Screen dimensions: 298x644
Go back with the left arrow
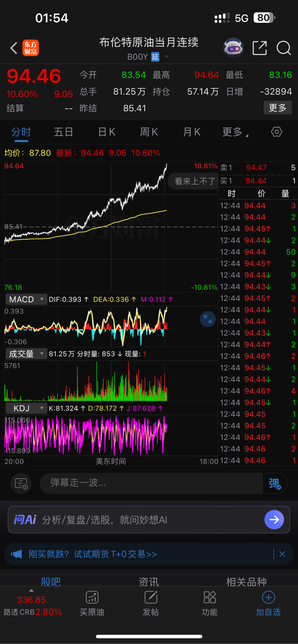pyautogui.click(x=14, y=48)
